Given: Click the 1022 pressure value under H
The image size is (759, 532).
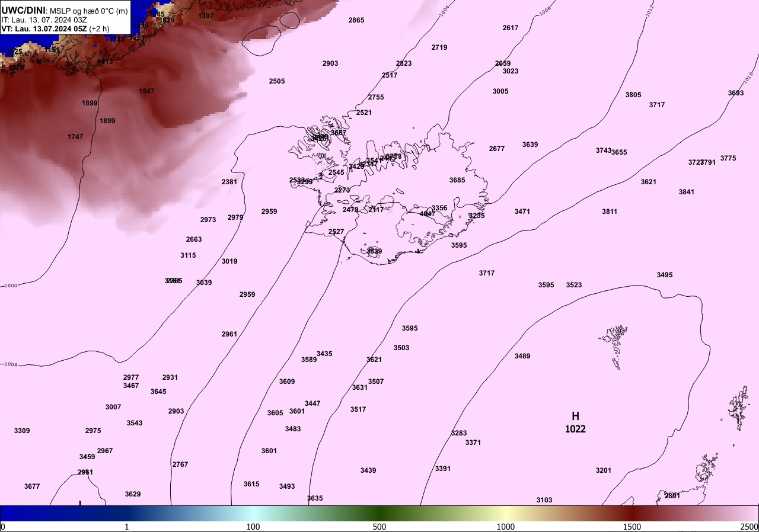Looking at the screenshot, I should point(575,429).
